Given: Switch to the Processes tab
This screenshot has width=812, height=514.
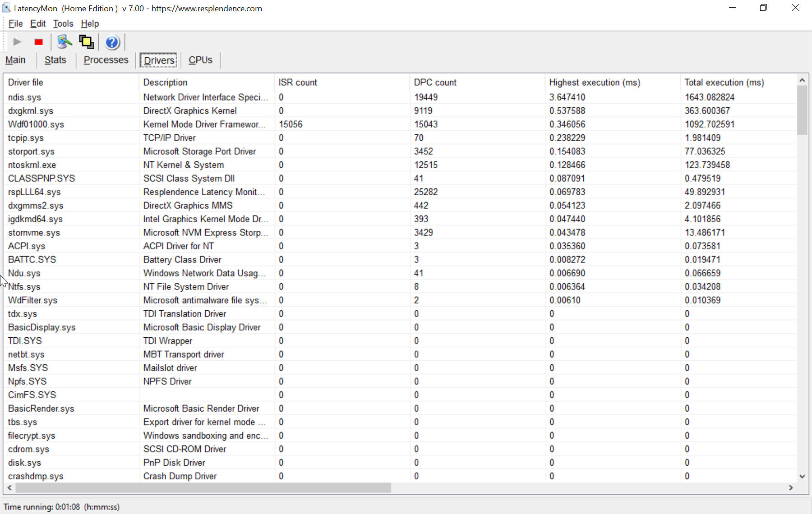Looking at the screenshot, I should (x=106, y=60).
